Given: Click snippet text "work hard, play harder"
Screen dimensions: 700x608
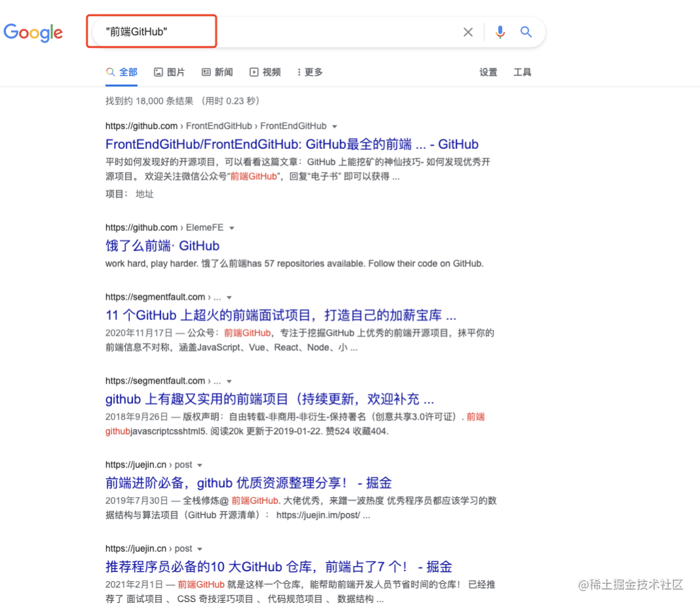Looking at the screenshot, I should click(151, 264).
